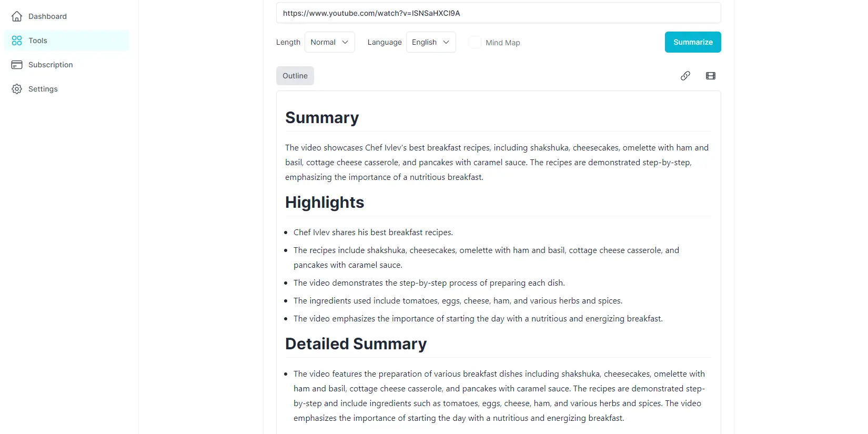Enable the Mind Map checkbox
This screenshot has width=868, height=434.
point(475,42)
